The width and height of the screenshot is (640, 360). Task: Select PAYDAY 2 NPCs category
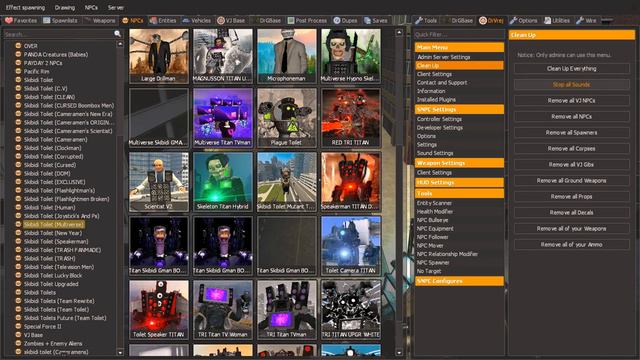point(42,63)
